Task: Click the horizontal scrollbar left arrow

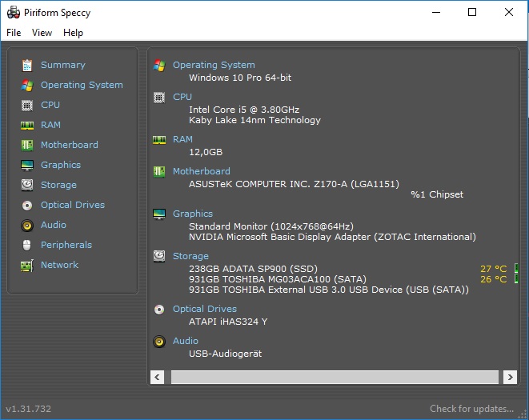Action: [157, 377]
